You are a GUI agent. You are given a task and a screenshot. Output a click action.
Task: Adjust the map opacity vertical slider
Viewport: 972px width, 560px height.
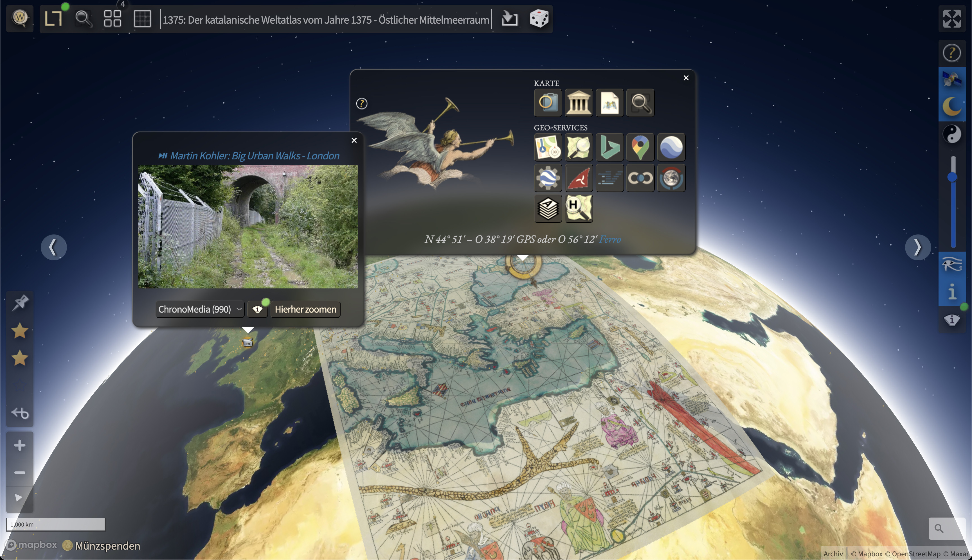[953, 202]
